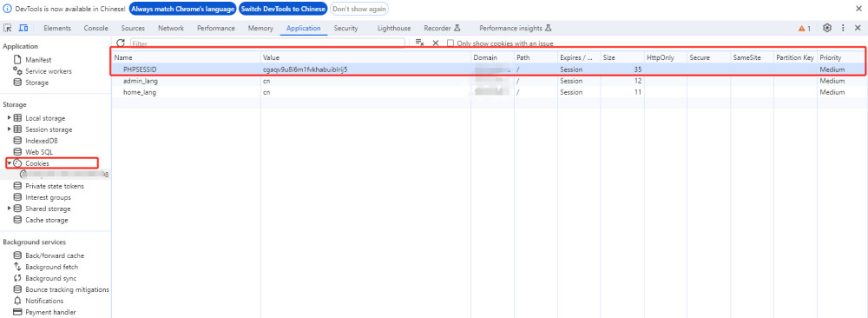Expand the Local storage tree arrow
868x318 pixels.
[x=9, y=118]
